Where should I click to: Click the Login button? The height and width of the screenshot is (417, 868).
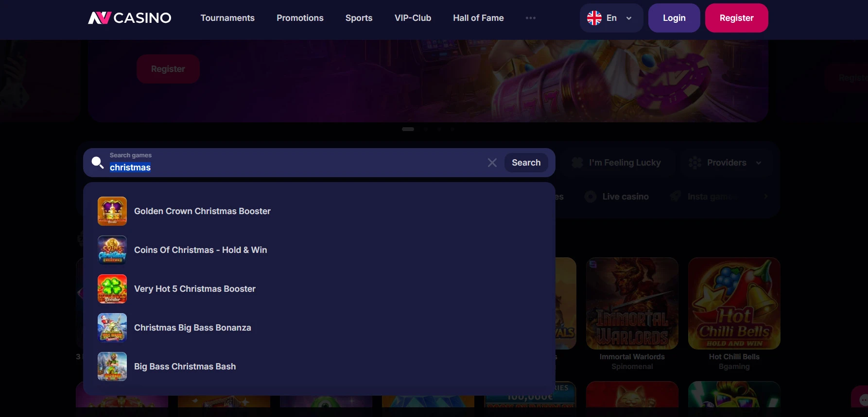(x=674, y=18)
